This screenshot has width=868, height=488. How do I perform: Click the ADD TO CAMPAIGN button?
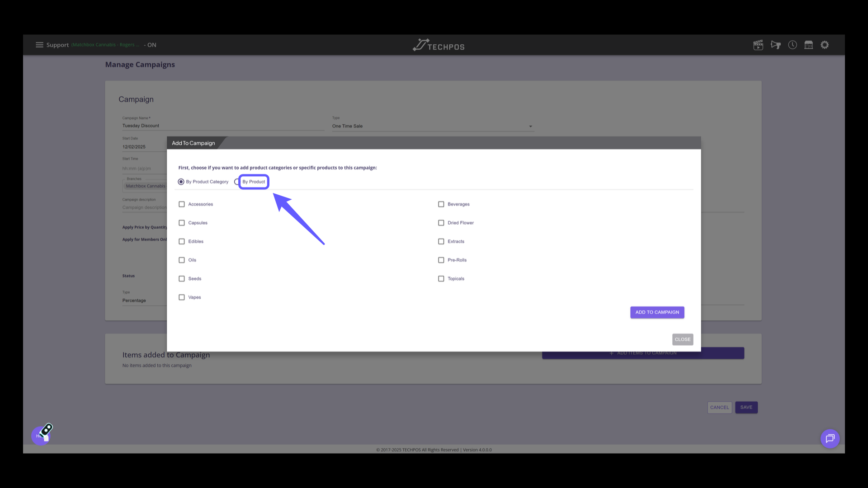657,312
